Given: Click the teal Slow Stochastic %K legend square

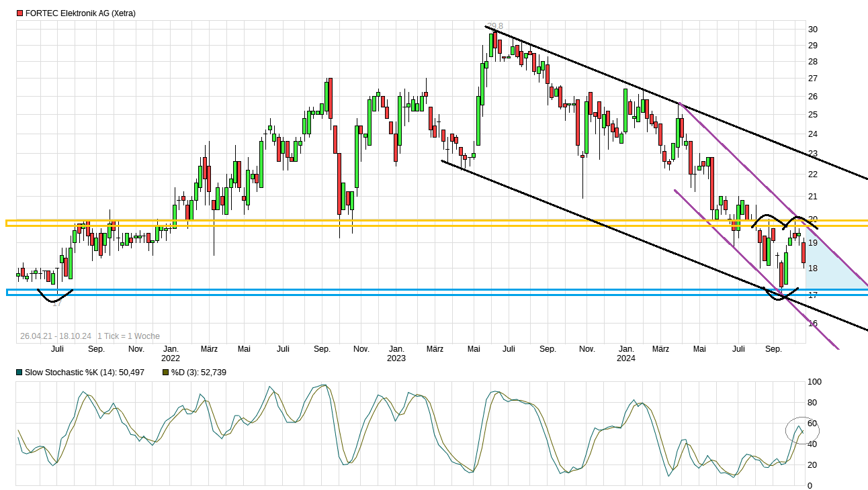Looking at the screenshot, I should pyautogui.click(x=19, y=372).
